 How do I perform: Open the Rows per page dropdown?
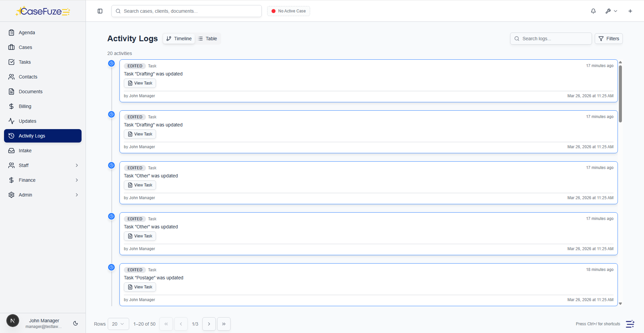point(118,324)
